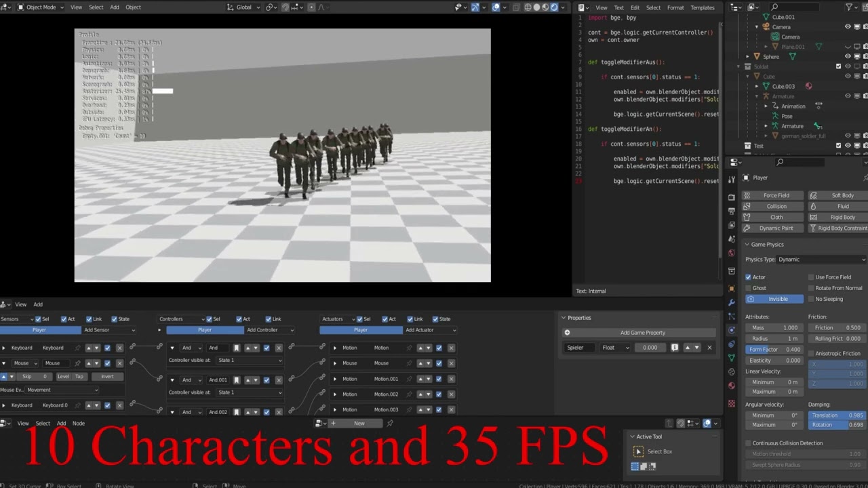Toggle viewport overlays icon
The image size is (868, 488).
pyautogui.click(x=496, y=7)
